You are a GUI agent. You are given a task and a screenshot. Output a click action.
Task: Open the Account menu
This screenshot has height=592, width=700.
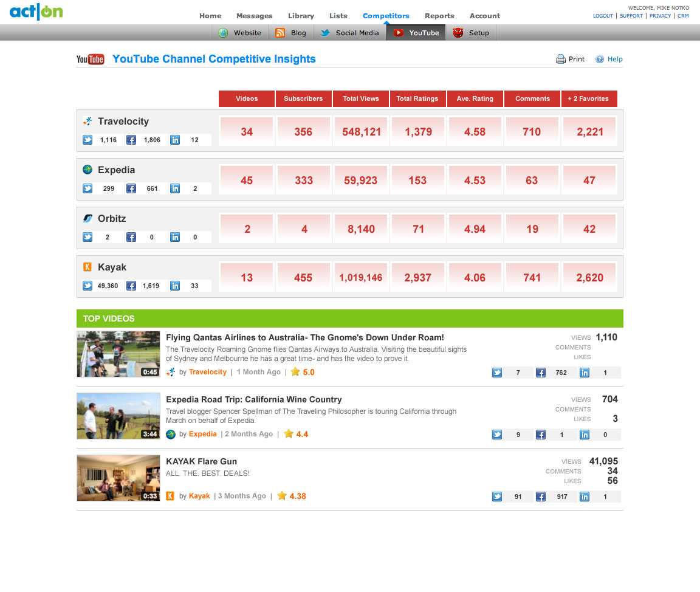click(485, 16)
